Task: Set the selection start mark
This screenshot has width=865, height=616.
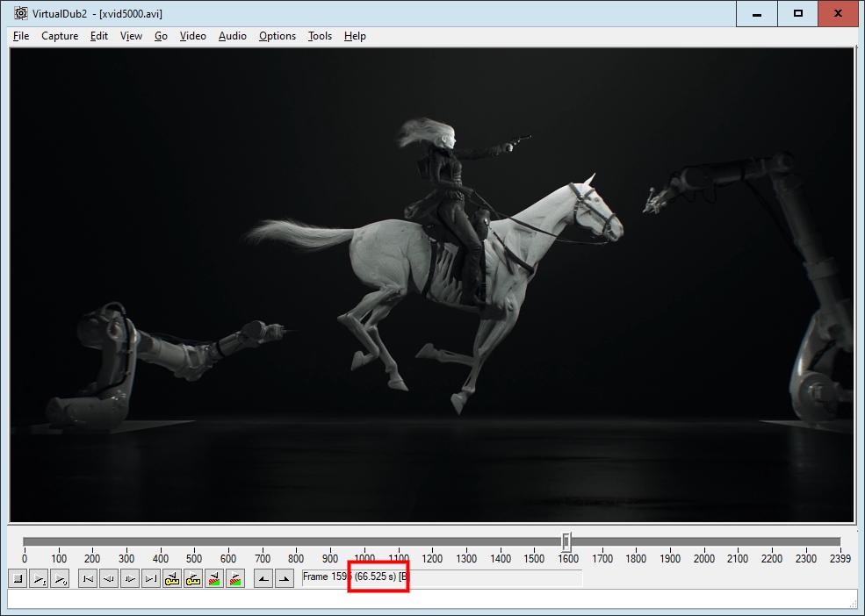Action: pyautogui.click(x=263, y=578)
